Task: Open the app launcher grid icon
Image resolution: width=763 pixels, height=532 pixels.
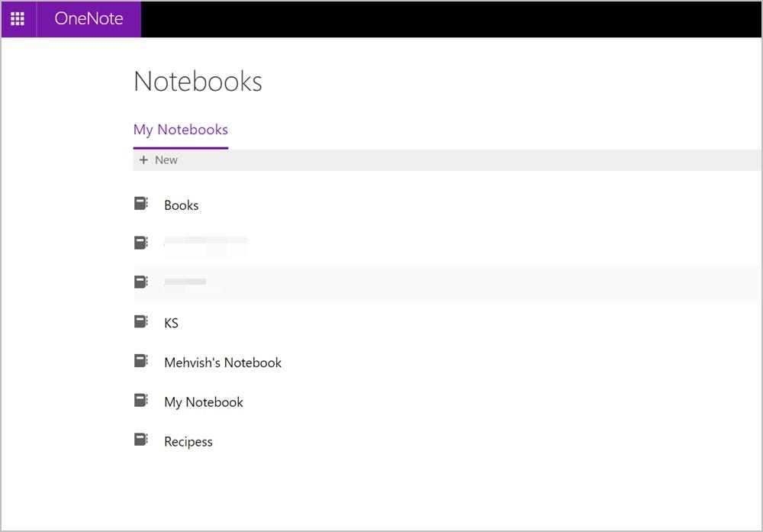Action: tap(18, 18)
